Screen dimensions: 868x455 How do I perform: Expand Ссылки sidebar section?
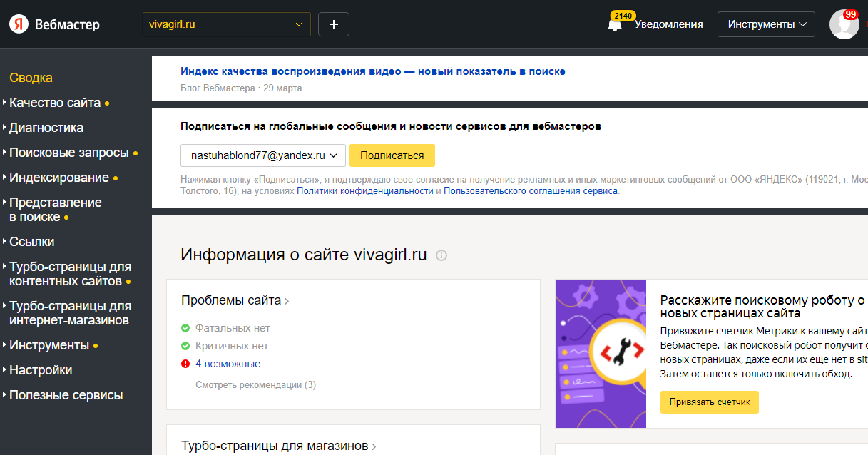[32, 242]
